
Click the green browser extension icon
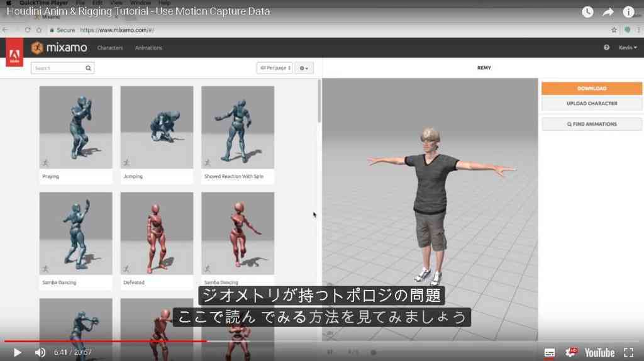coord(627,30)
